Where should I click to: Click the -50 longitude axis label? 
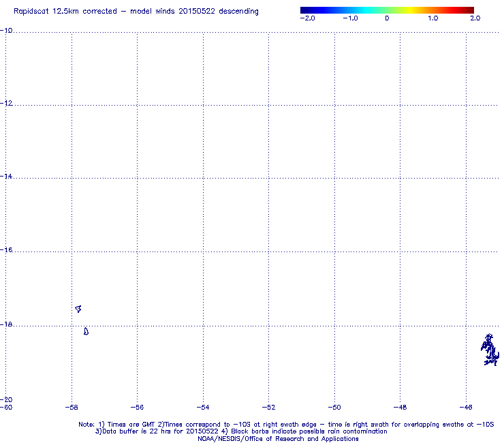(334, 408)
